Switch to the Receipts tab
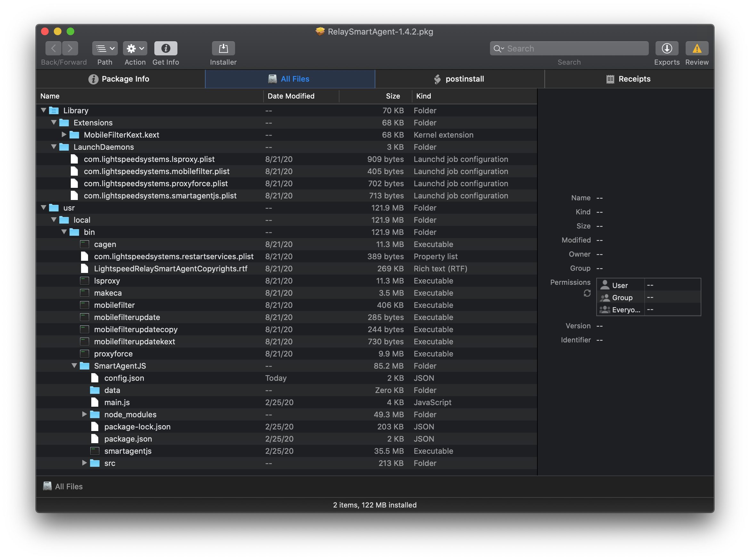This screenshot has width=750, height=560. tap(629, 79)
